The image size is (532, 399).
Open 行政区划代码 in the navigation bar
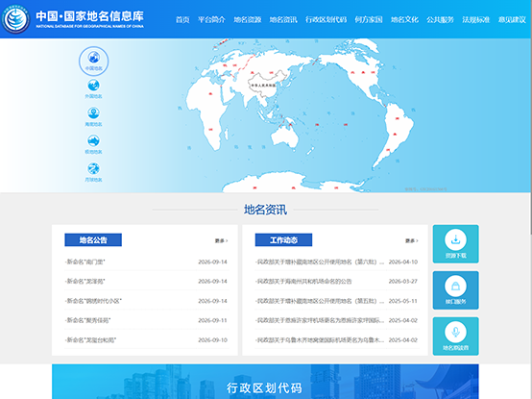[326, 19]
